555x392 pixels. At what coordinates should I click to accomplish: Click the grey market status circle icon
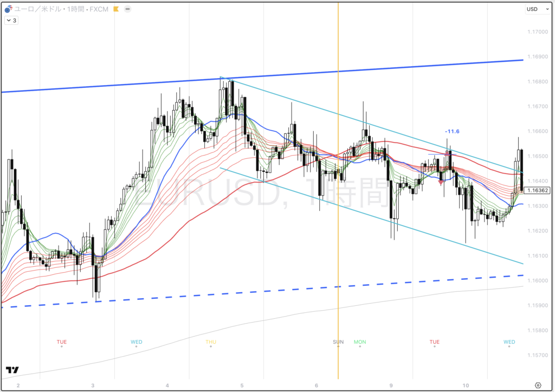pyautogui.click(x=127, y=9)
